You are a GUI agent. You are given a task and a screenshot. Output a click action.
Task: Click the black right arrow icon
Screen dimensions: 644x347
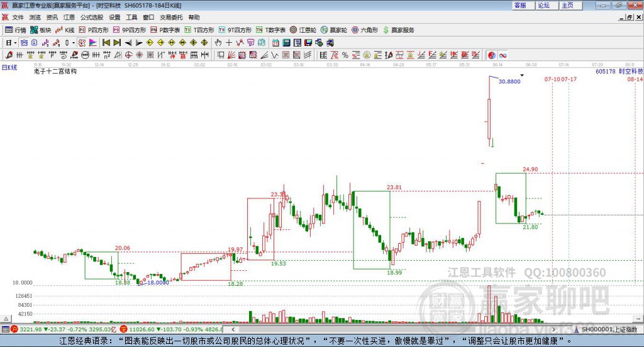click(139, 43)
